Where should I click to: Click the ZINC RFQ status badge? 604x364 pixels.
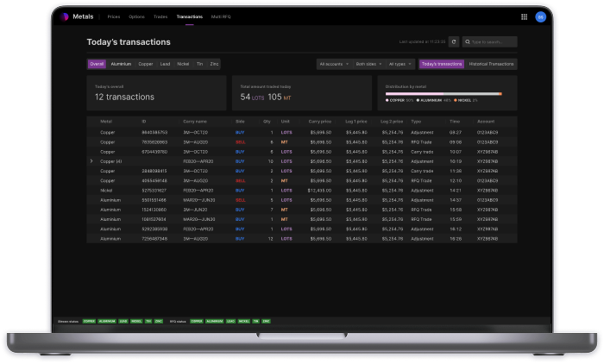click(x=266, y=321)
